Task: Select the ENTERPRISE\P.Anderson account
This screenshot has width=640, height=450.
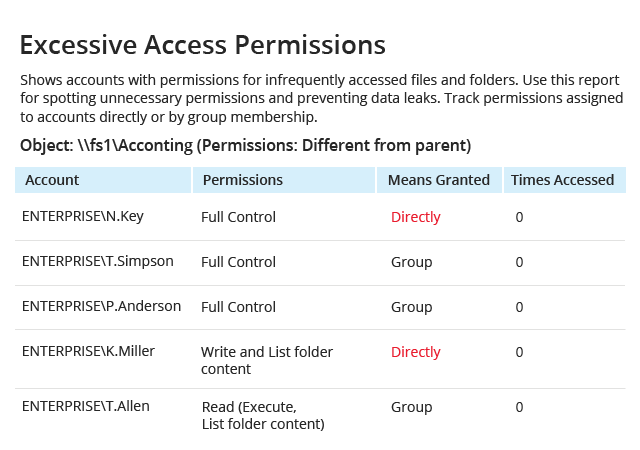Action: 101,306
